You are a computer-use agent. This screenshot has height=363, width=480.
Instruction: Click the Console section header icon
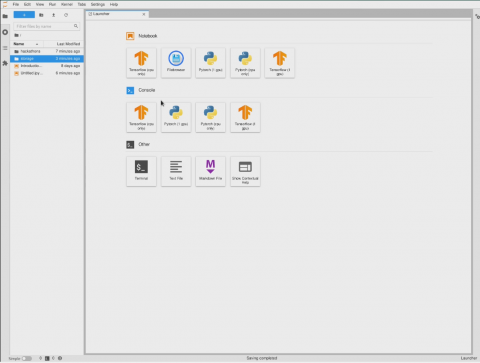tap(130, 90)
